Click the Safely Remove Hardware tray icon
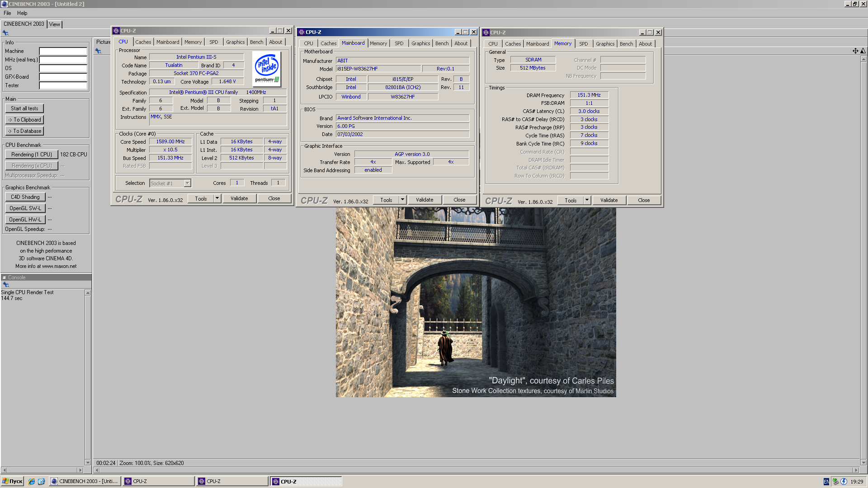Screen dimensions: 868x488 click(x=835, y=482)
